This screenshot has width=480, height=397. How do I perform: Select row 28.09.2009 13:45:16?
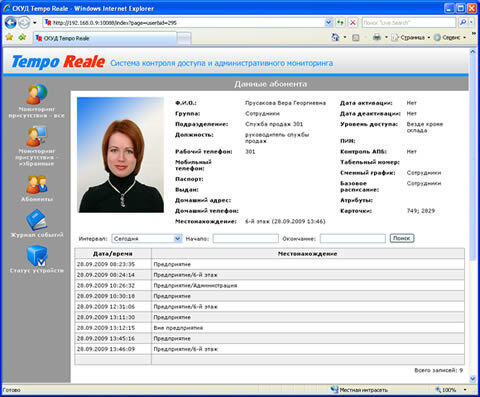tap(269, 338)
